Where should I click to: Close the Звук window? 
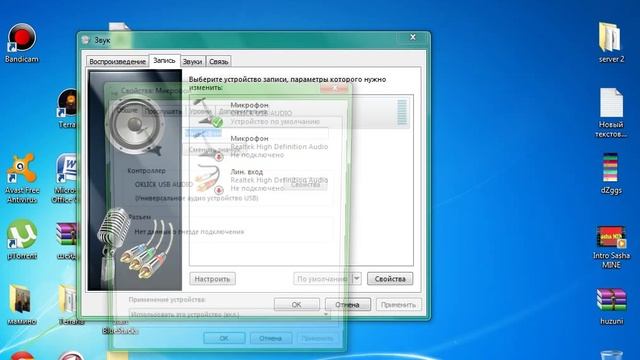point(413,37)
